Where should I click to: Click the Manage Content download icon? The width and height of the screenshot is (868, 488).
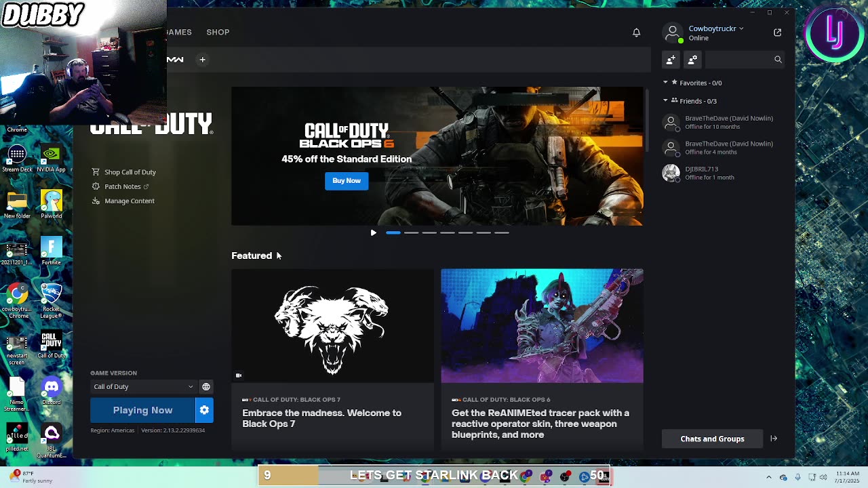tap(96, 201)
